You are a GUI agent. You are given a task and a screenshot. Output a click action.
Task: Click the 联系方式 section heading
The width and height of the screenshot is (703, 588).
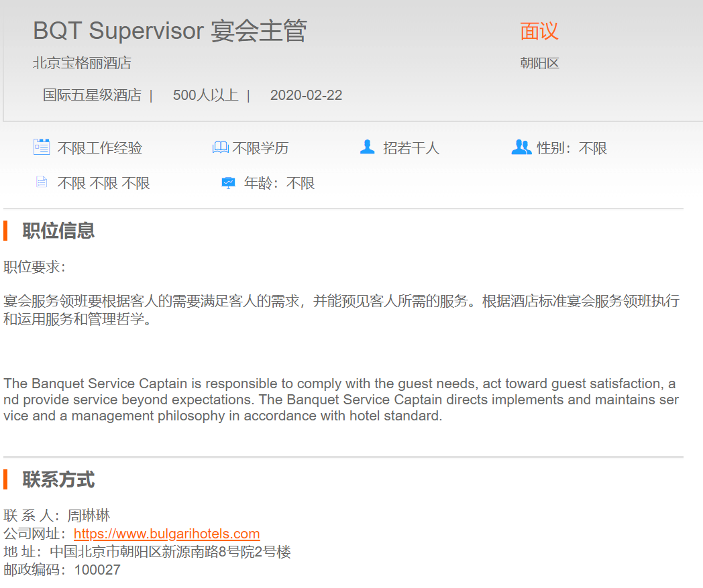58,480
